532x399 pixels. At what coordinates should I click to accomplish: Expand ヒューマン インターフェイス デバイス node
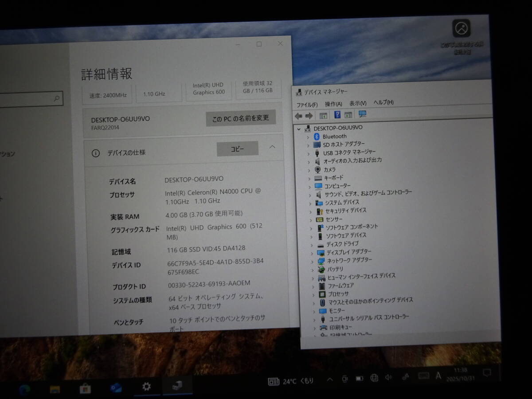pyautogui.click(x=312, y=278)
